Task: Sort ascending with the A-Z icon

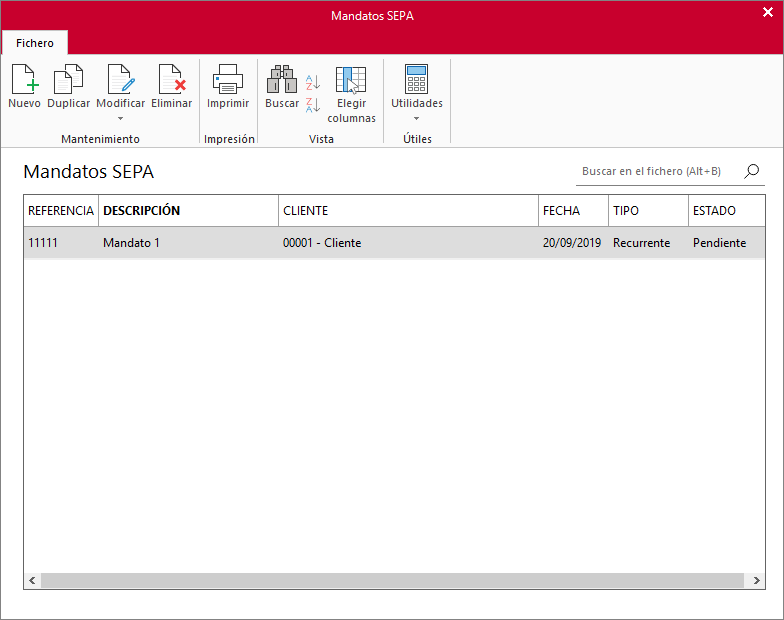Action: (313, 82)
